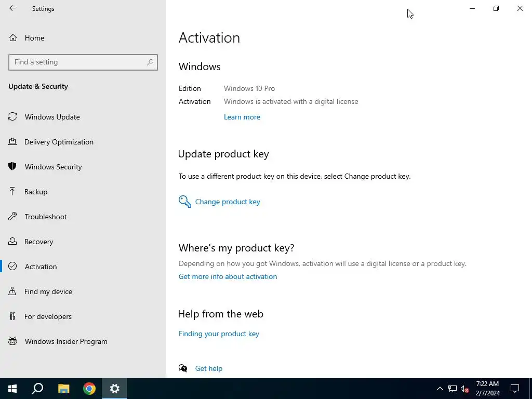Open the Finding your product key link
The image size is (532, 399).
click(219, 334)
